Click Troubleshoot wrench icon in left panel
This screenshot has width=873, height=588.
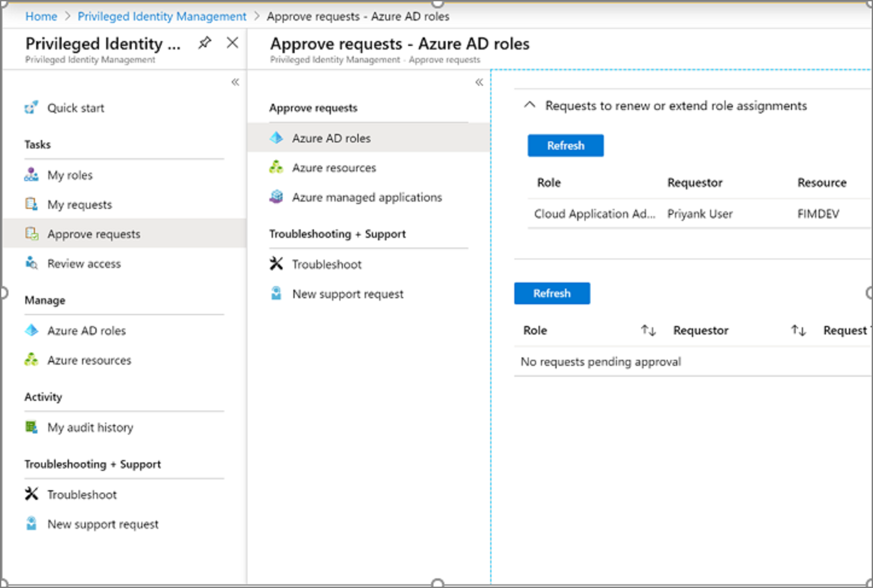31,494
